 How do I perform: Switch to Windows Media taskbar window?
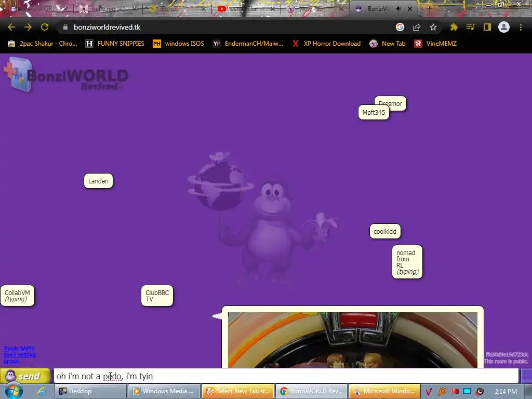(x=164, y=391)
